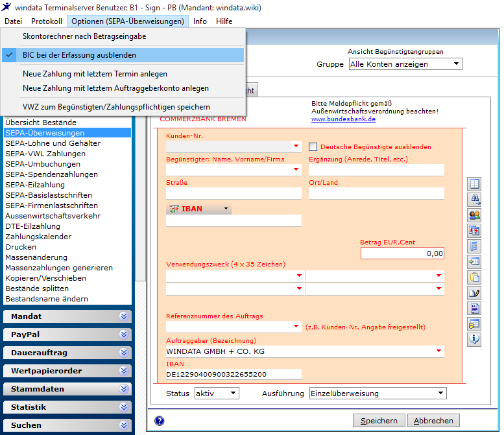Click the Auftraggeber IBAN field DE12290400900322655200
504x435 pixels.
[x=234, y=374]
